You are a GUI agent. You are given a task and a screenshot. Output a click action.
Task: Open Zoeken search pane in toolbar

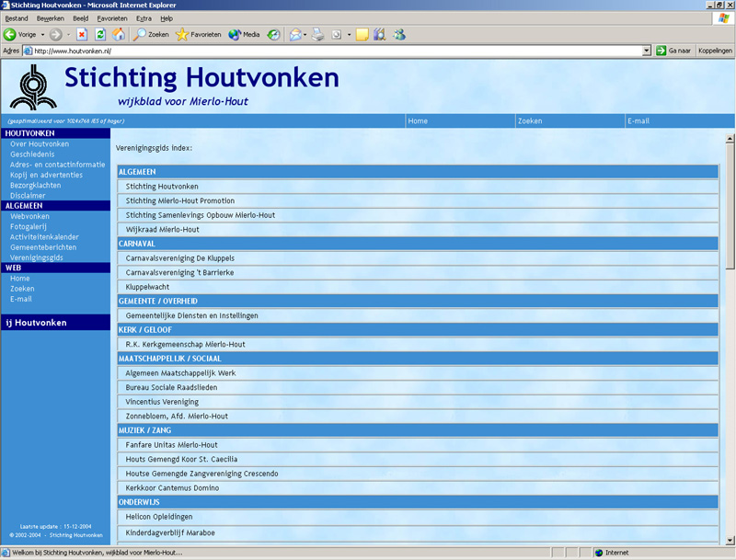(151, 35)
